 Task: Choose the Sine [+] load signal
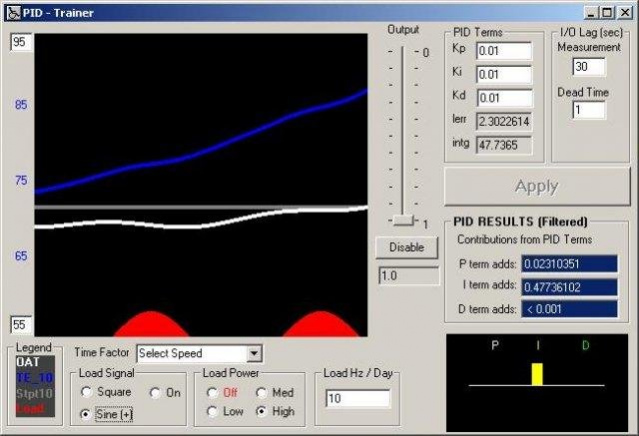coord(87,413)
